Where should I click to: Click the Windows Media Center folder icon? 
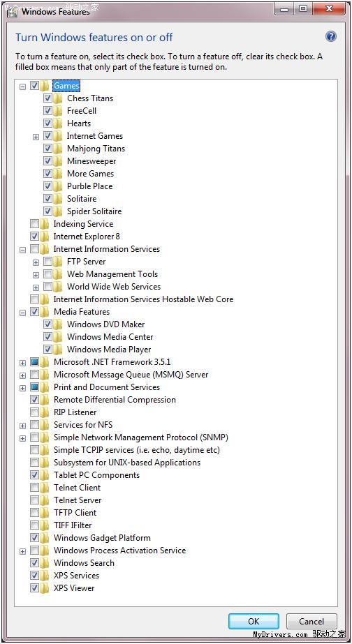(58, 337)
